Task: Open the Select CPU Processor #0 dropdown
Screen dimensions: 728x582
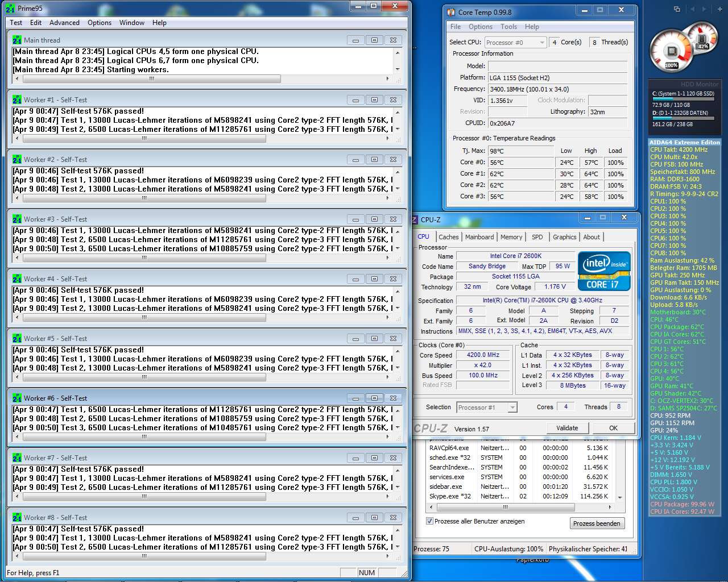Action: [x=515, y=43]
